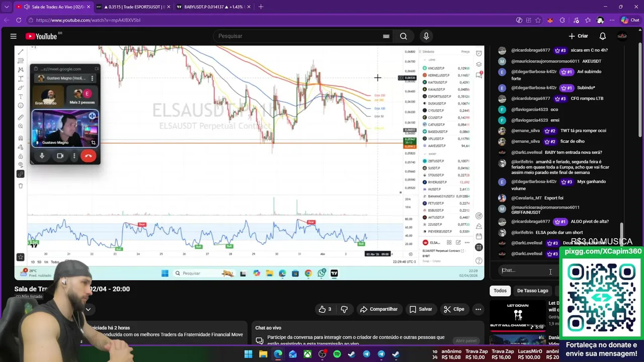Select the trend line drawing tool
Viewport: 644px width, 362px height.
tap(21, 52)
